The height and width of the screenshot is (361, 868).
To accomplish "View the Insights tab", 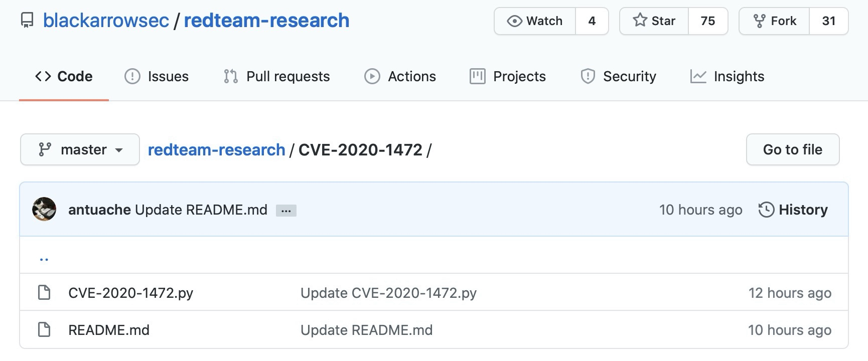I will (727, 76).
